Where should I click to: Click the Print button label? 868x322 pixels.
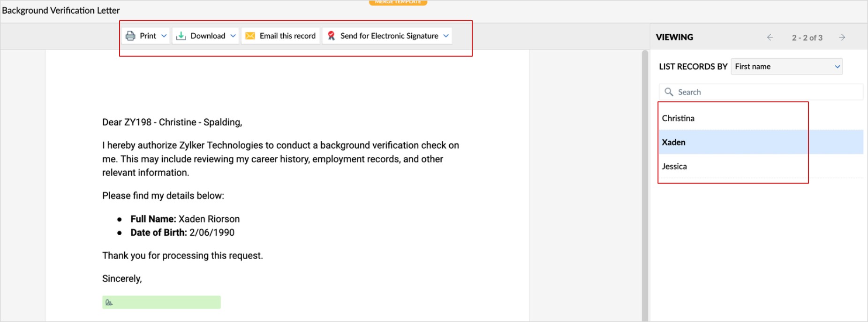[148, 36]
